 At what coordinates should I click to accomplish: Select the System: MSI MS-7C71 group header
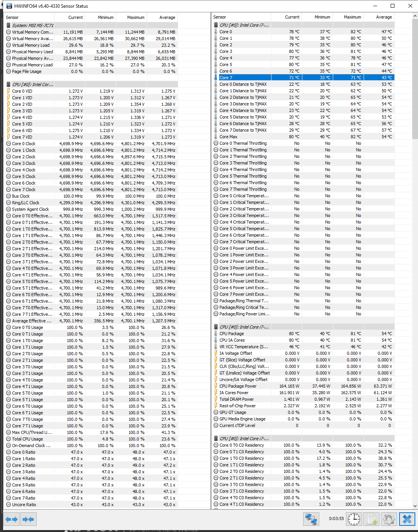point(91,25)
